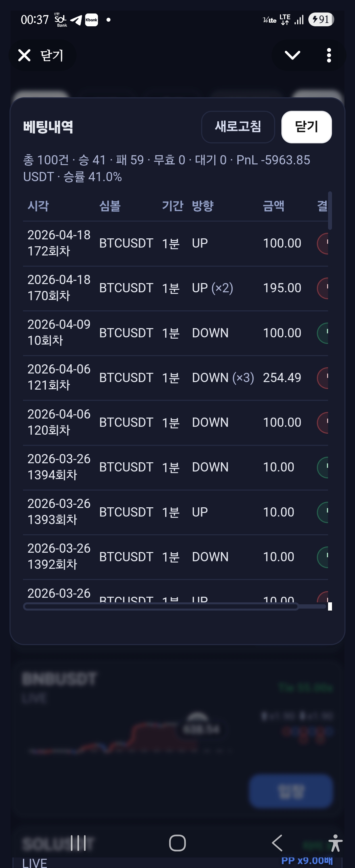Click the 새로고침 refresh button

238,127
